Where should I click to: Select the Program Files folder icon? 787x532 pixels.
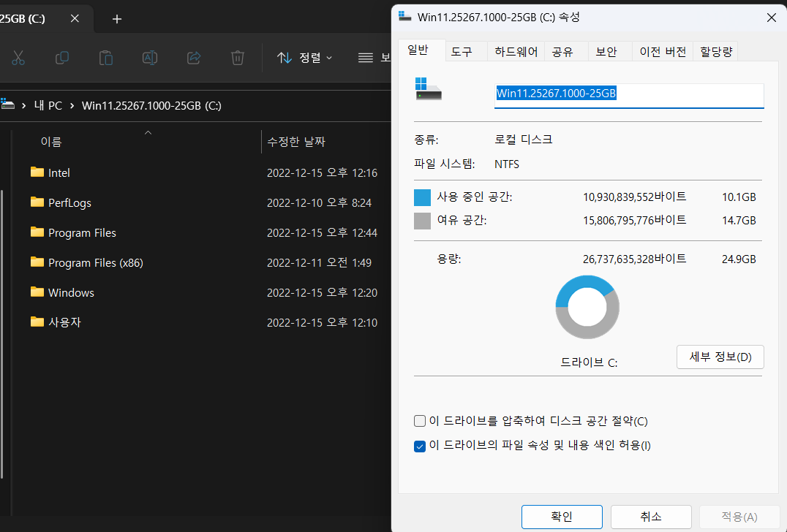37,232
